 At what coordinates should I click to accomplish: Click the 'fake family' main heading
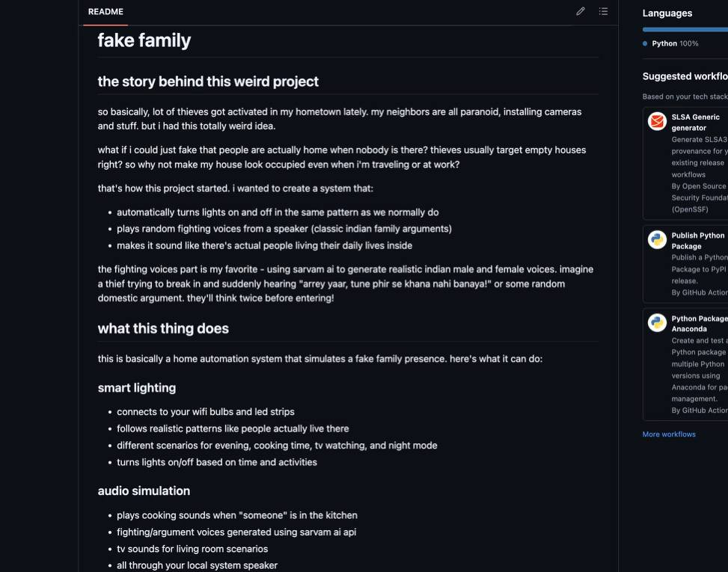(144, 40)
